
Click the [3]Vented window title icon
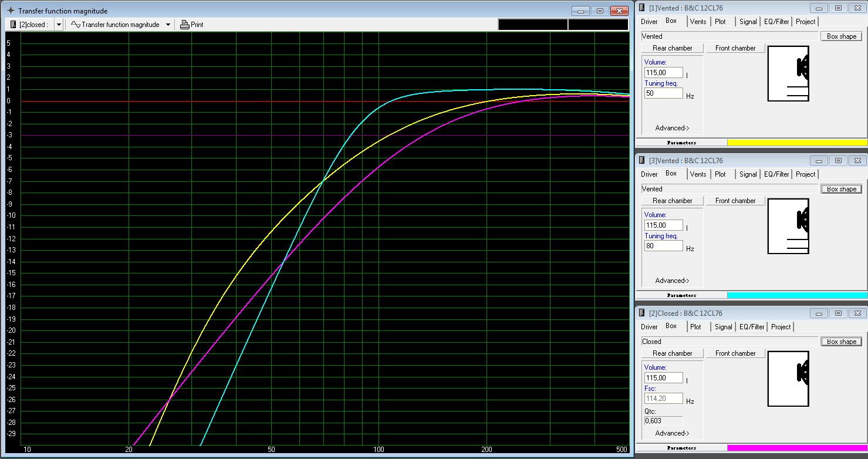642,160
